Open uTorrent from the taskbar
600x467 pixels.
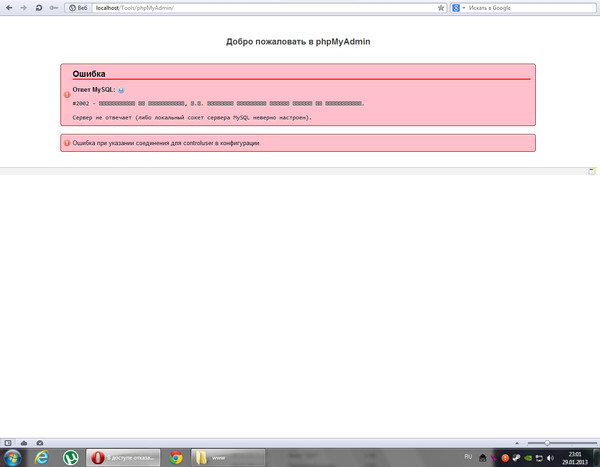tap(71, 457)
